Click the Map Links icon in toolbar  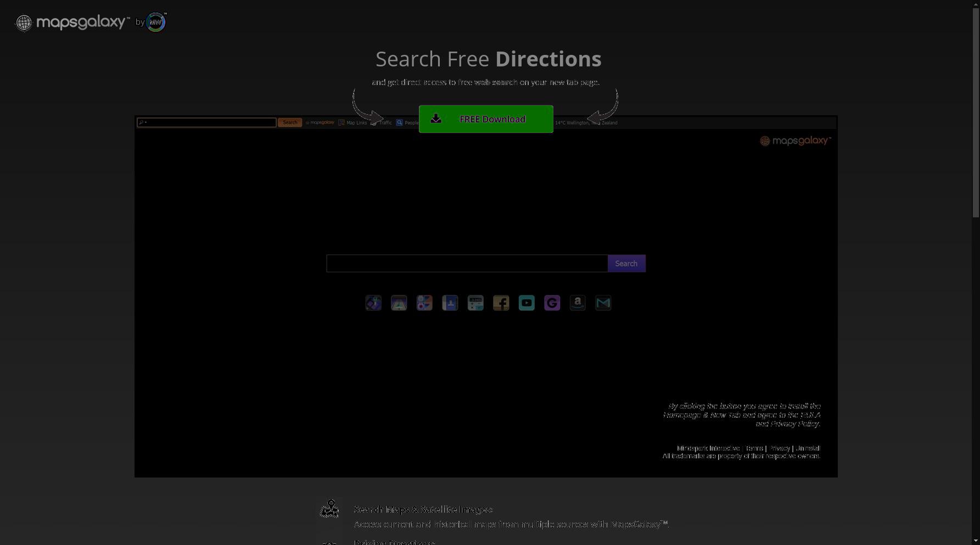[x=341, y=122]
